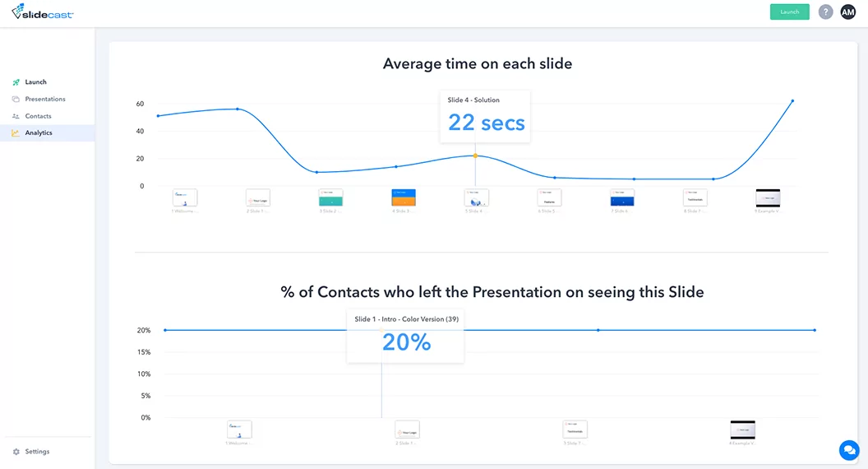Click the rocket icon beside Launch
This screenshot has width=868, height=469.
pyautogui.click(x=16, y=82)
